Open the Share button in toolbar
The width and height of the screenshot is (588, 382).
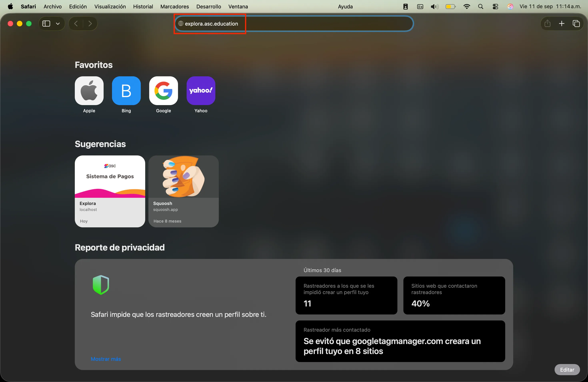click(547, 23)
